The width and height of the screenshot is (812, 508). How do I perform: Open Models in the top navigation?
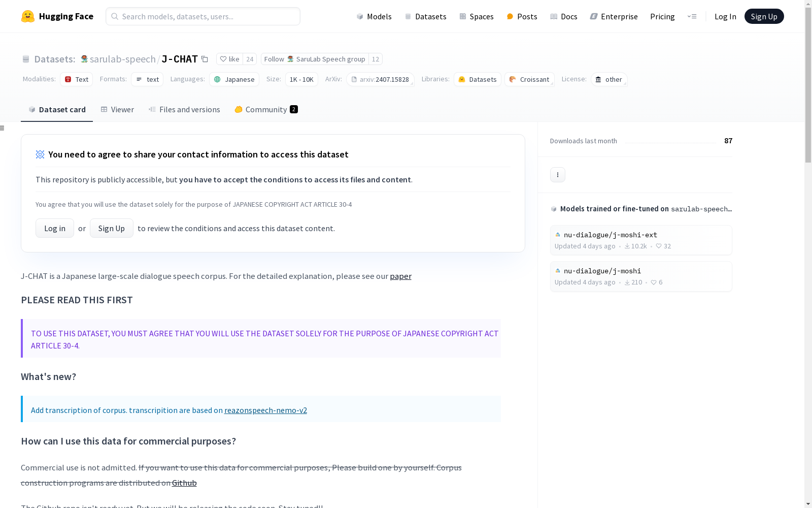tap(374, 16)
